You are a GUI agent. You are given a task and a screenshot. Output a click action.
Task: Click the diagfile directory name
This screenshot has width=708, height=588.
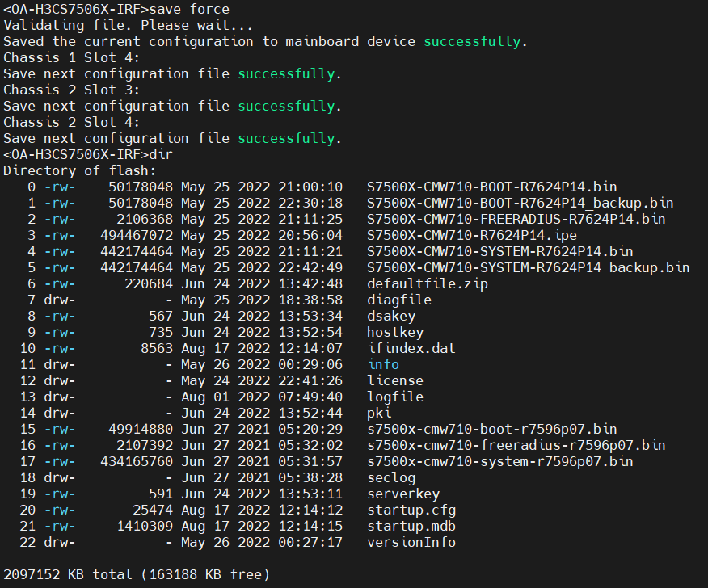pyautogui.click(x=398, y=300)
